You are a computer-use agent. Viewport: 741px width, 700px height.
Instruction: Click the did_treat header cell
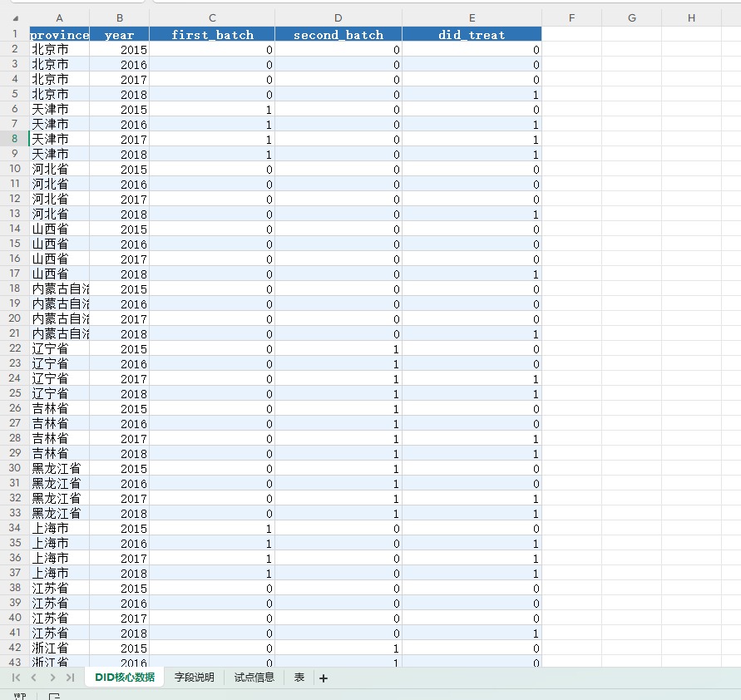click(x=472, y=34)
